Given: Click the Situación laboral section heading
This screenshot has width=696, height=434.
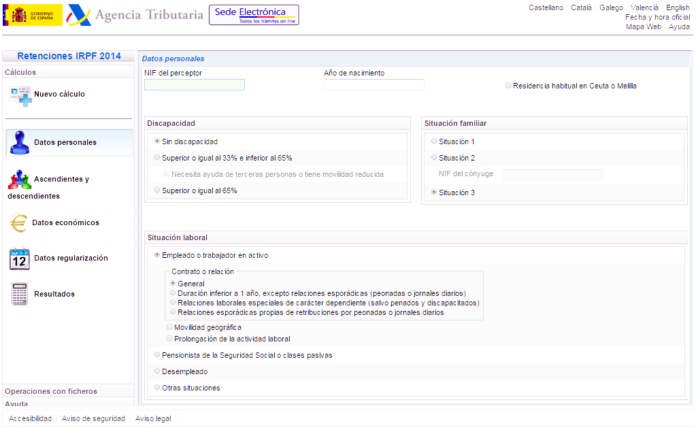Looking at the screenshot, I should coord(177,238).
